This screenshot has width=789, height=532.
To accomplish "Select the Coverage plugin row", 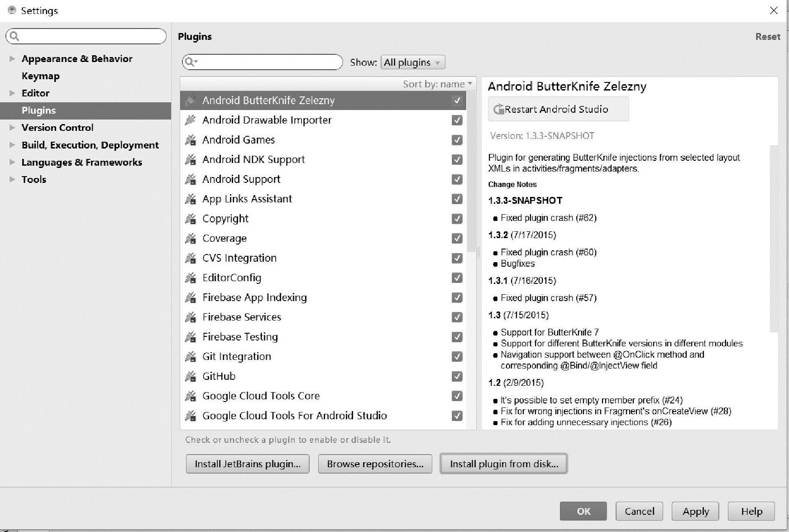I will (x=323, y=238).
